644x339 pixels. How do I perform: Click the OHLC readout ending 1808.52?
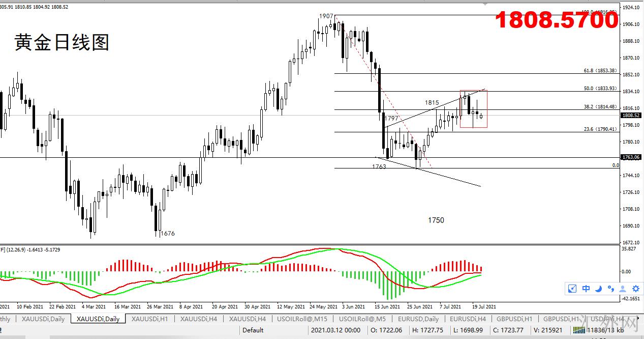(34, 7)
